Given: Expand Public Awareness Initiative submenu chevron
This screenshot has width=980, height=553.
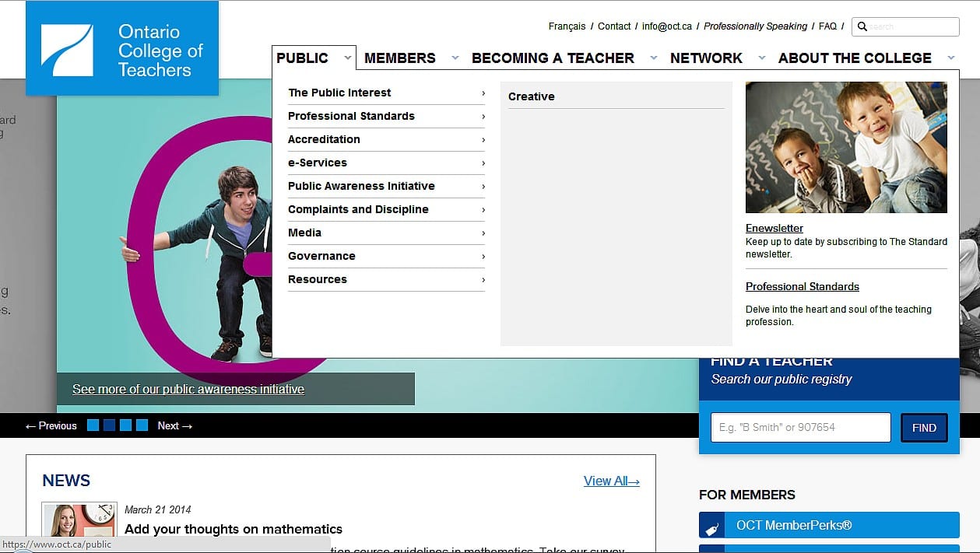Looking at the screenshot, I should point(483,187).
